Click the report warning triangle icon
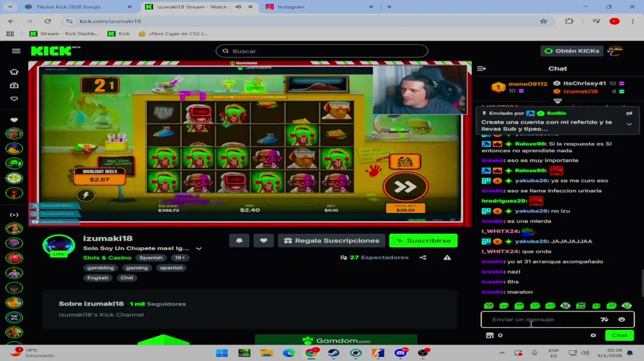This screenshot has height=361, width=644. [447, 258]
